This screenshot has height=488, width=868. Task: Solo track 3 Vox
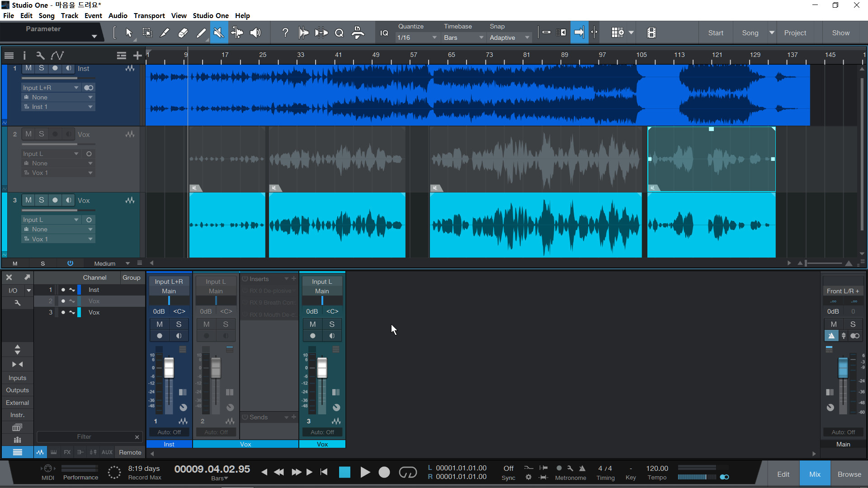(41, 200)
